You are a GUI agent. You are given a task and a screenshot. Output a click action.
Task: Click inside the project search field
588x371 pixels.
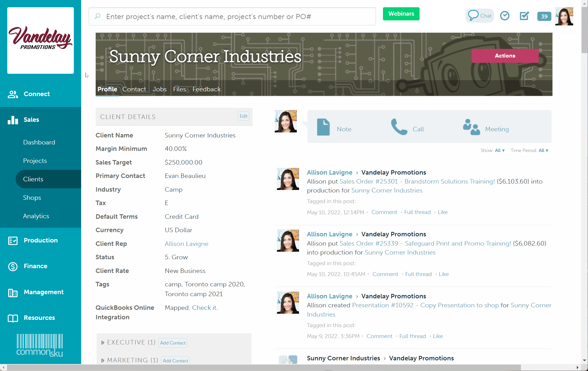pos(232,16)
